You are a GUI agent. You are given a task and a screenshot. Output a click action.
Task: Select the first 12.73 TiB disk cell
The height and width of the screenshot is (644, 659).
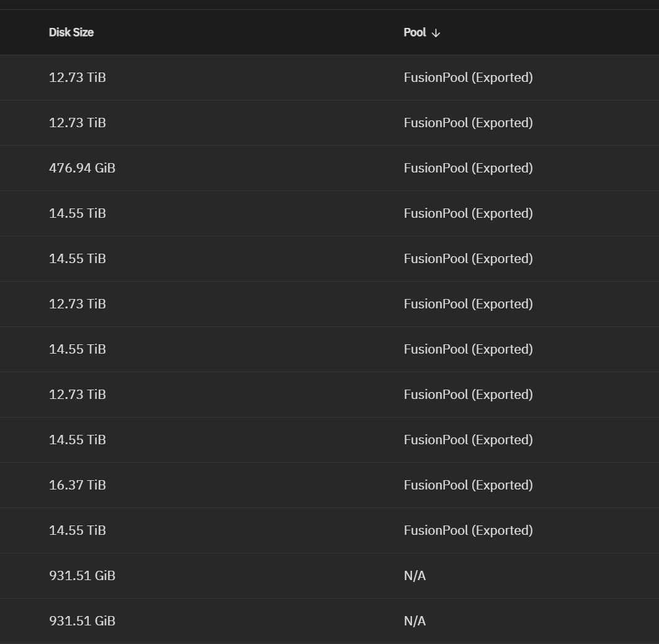(78, 78)
